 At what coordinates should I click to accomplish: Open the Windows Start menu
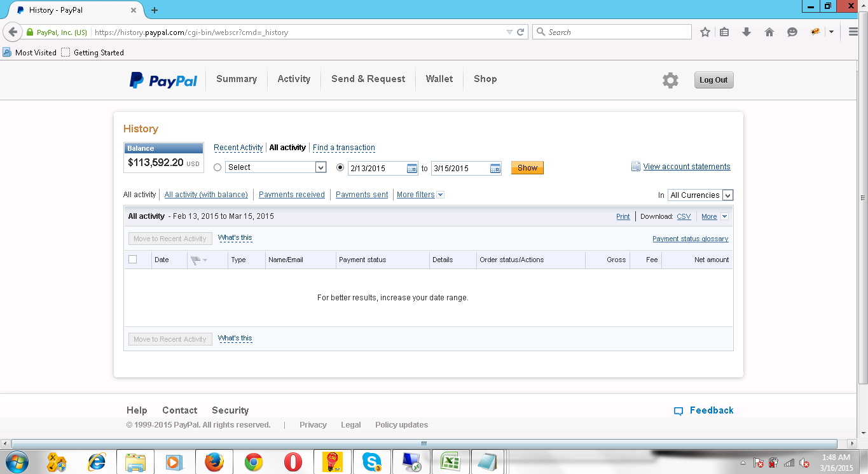[x=16, y=462]
